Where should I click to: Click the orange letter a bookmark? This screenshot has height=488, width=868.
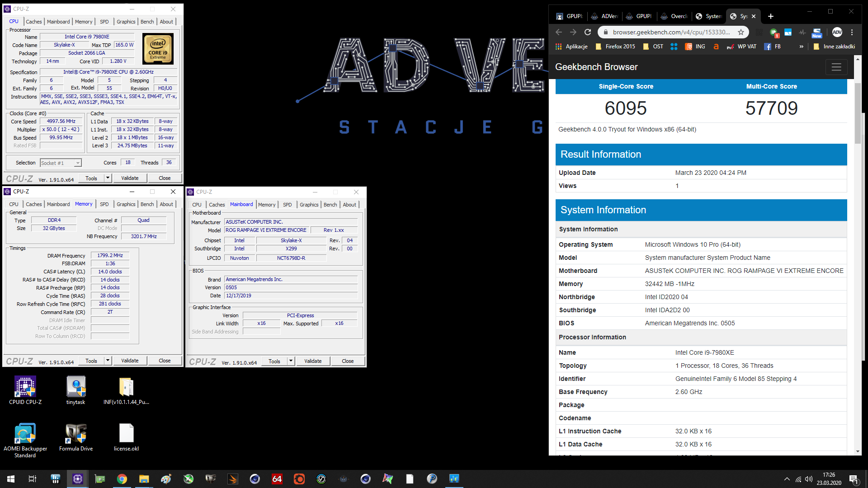716,47
